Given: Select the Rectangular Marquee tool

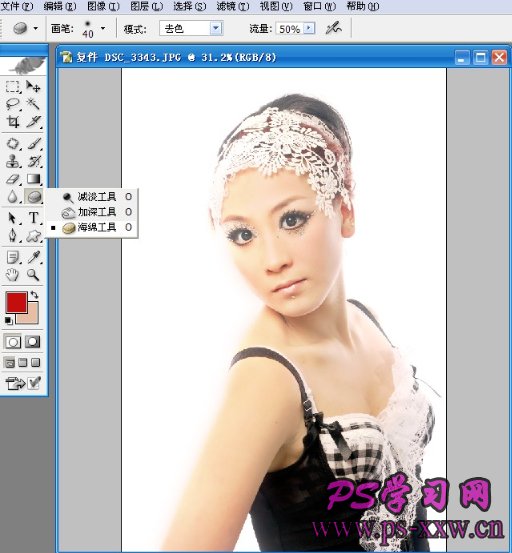Looking at the screenshot, I should click(13, 86).
